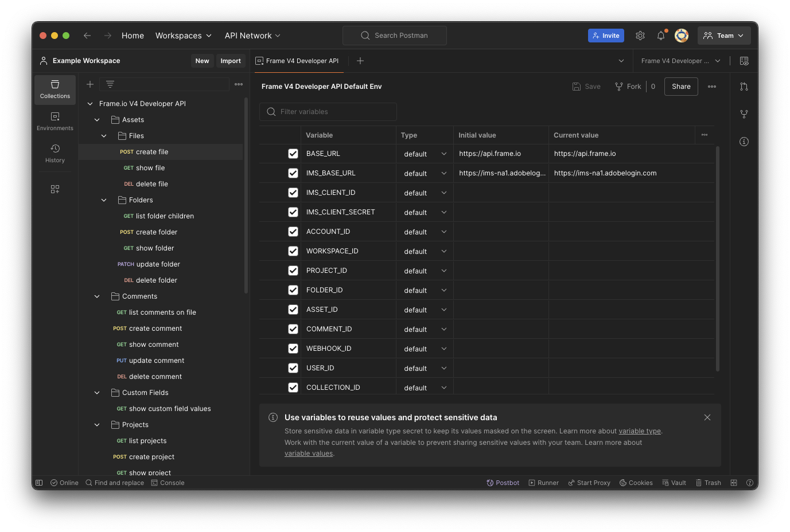Open the Trash in status bar
This screenshot has width=790, height=532.
point(708,483)
